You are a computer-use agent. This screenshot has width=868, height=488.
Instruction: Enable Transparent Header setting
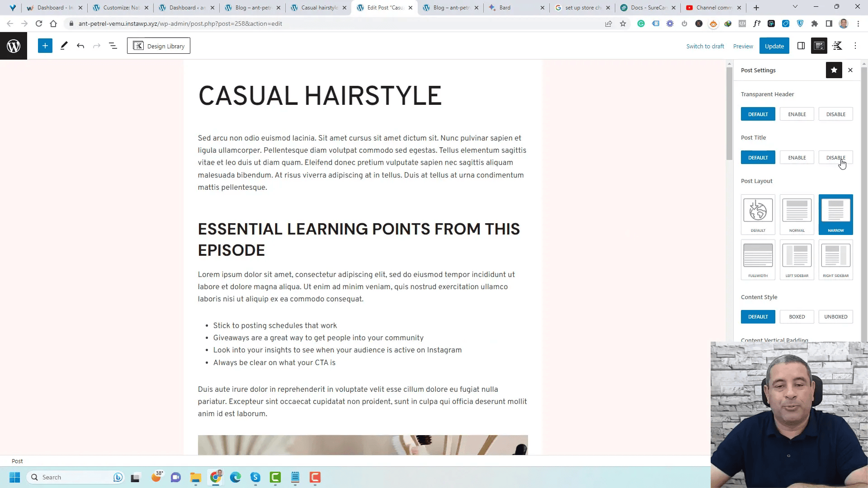pyautogui.click(x=797, y=114)
